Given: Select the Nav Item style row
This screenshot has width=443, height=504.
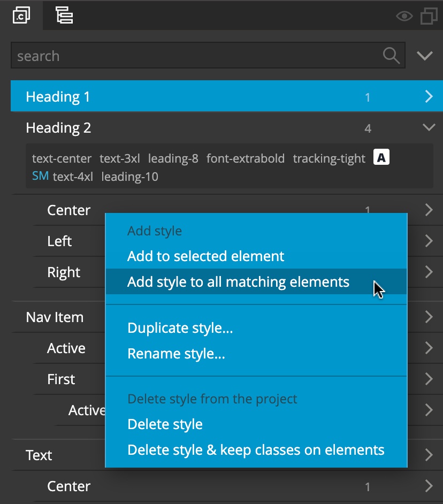Looking at the screenshot, I should click(55, 317).
